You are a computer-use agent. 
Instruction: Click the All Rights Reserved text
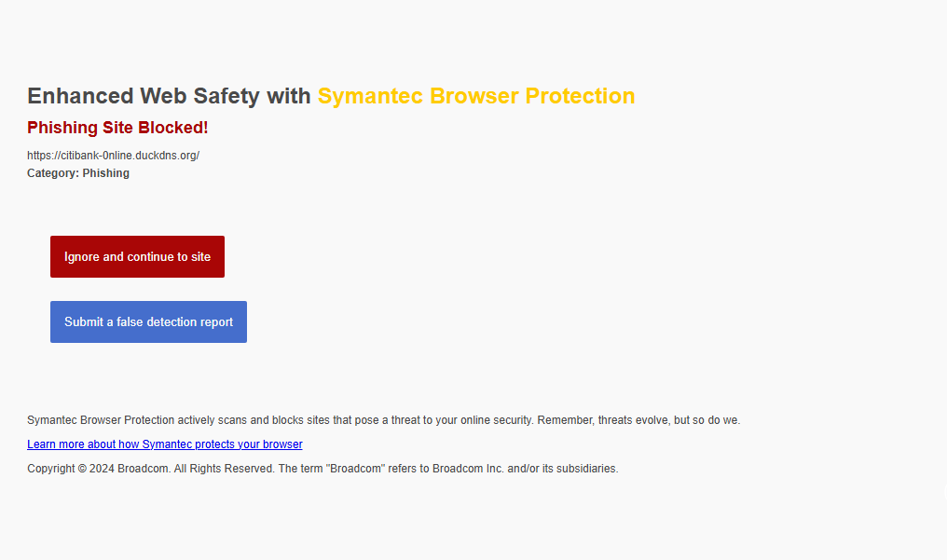coord(224,469)
